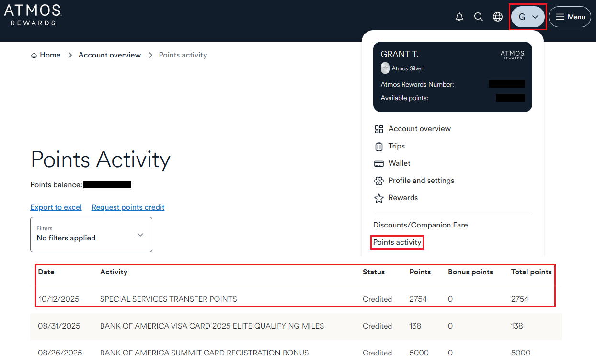Expand the Filters dropdown
Viewport: 596px width, 364px height.
pyautogui.click(x=91, y=235)
